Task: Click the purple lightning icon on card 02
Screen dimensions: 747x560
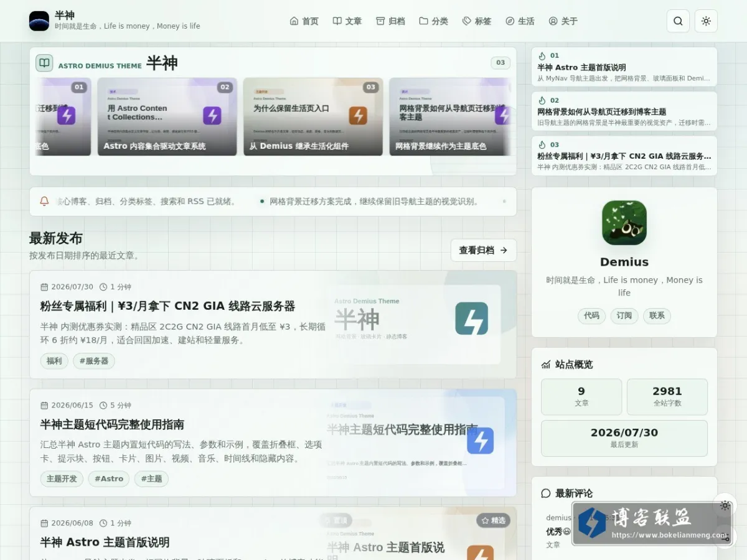Action: click(212, 116)
